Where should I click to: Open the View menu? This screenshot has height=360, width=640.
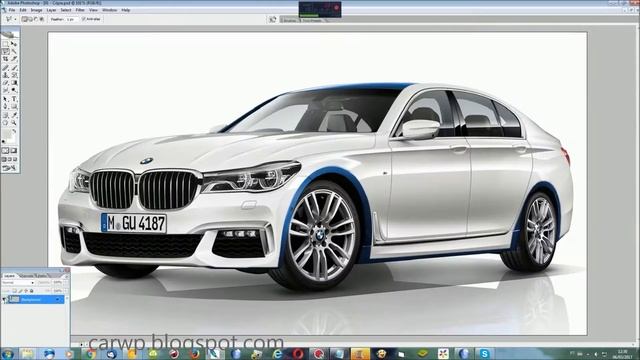93,10
